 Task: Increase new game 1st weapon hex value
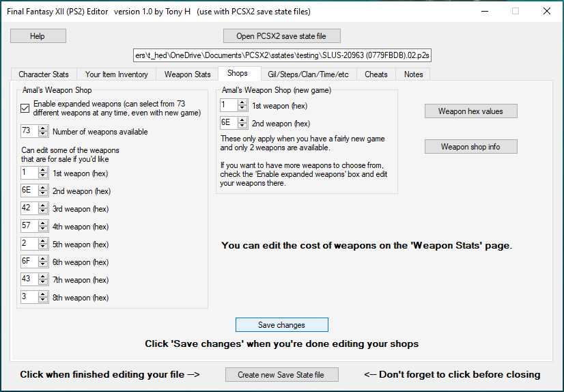tap(242, 102)
